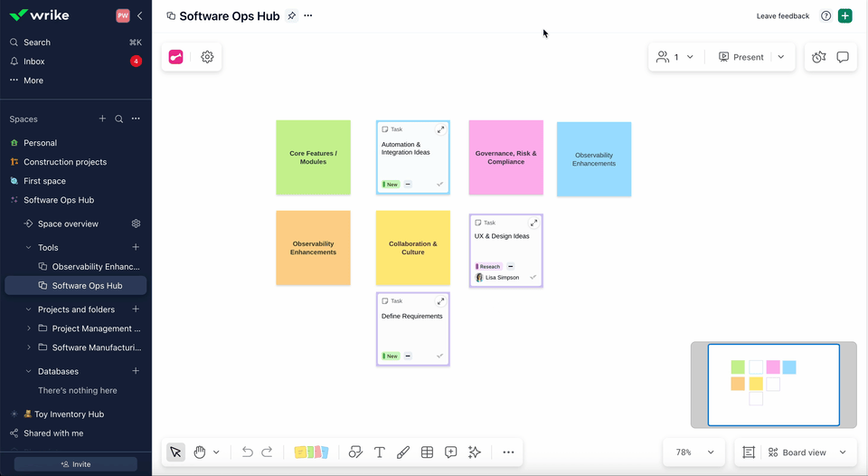Redo the last board action

268,452
